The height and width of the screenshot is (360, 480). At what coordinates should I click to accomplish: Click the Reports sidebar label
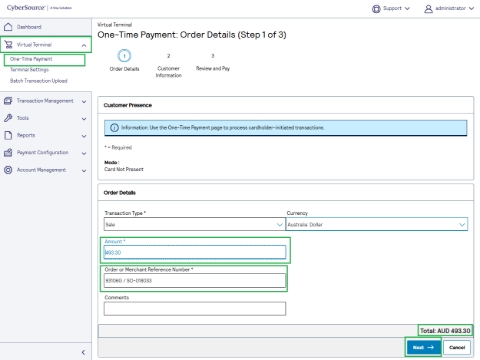26,135
